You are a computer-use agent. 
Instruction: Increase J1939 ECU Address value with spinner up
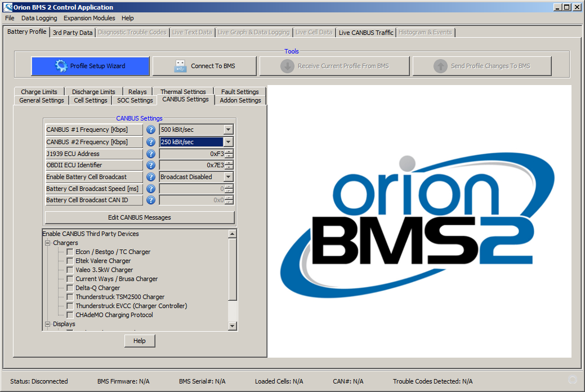click(x=229, y=152)
